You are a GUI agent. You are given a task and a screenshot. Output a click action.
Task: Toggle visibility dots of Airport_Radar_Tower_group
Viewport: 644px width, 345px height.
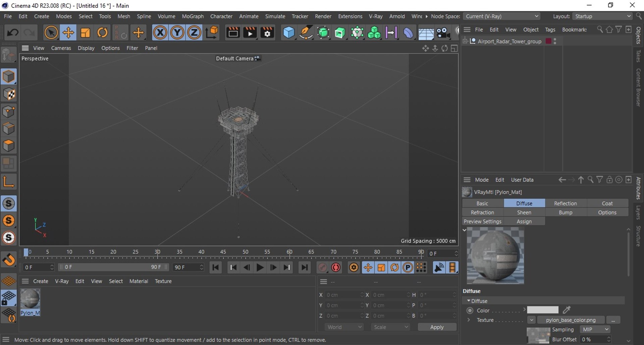pos(555,41)
